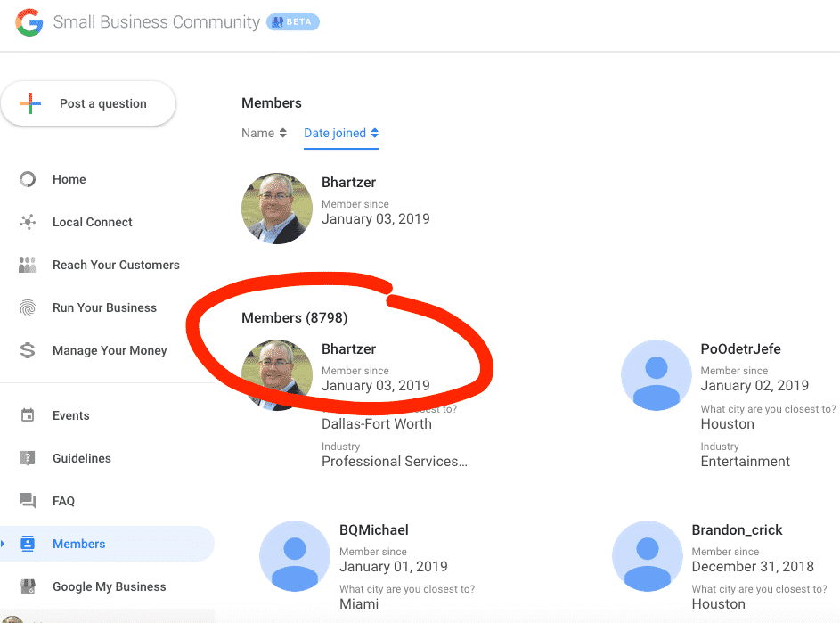Click the Reach Your Customers people icon
Screen dimensions: 840x623
coord(28,265)
